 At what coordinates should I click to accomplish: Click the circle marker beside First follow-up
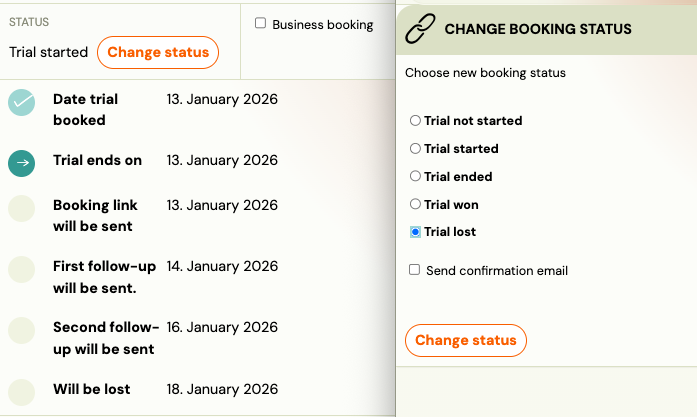(x=22, y=269)
